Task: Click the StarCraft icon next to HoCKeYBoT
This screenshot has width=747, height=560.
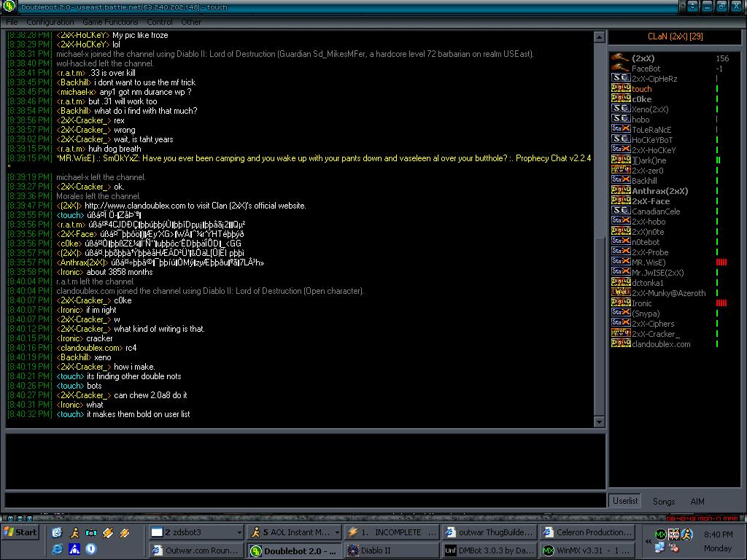Action: pos(621,139)
